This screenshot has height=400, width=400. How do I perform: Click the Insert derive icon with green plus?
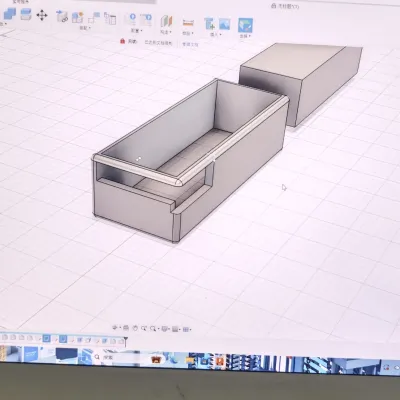point(210,24)
